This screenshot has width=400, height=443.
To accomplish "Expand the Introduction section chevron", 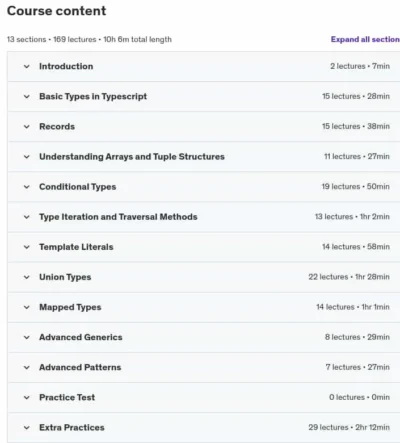I will coord(27,67).
